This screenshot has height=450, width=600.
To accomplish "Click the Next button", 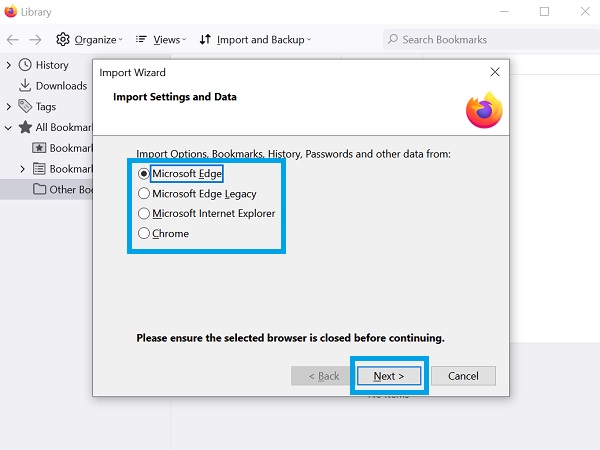I will (389, 376).
